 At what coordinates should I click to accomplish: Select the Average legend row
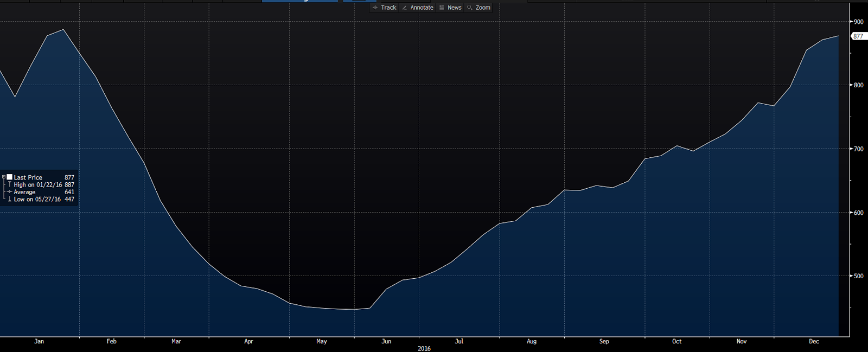click(x=41, y=192)
